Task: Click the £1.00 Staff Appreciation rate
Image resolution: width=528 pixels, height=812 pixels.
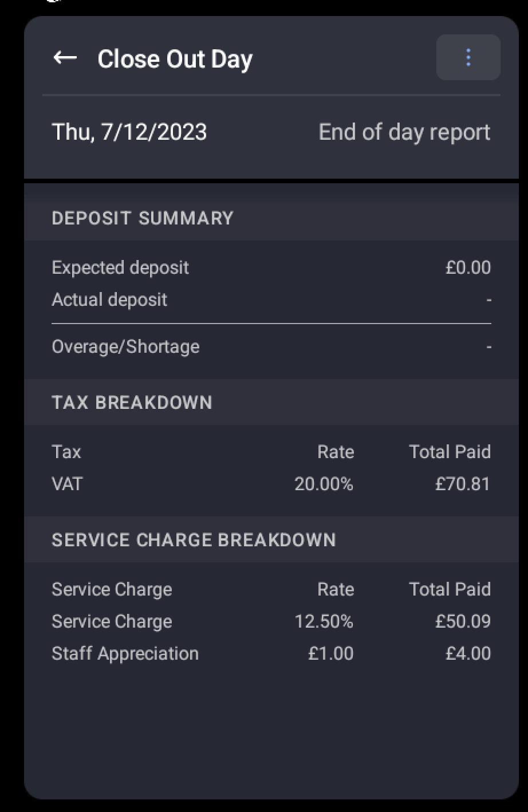Action: point(330,653)
